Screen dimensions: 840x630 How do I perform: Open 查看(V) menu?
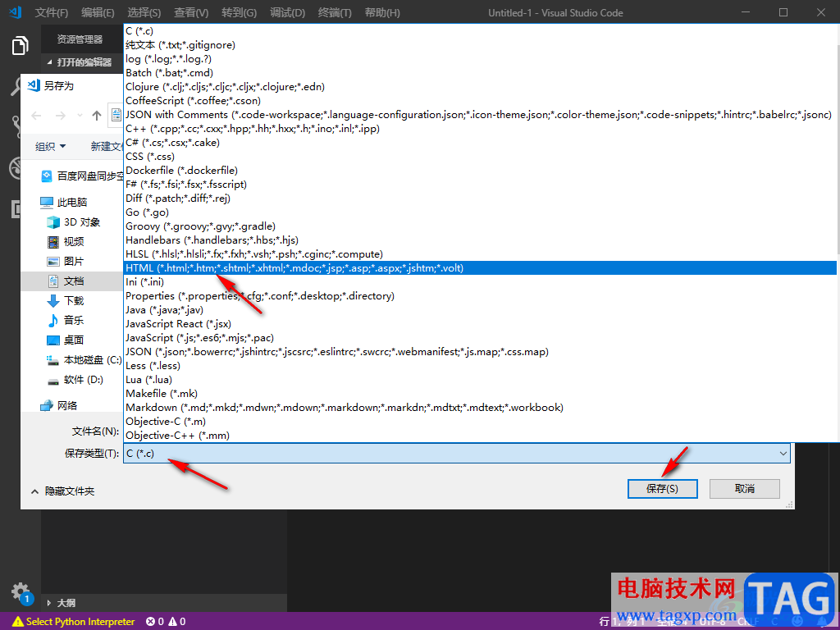coord(191,13)
